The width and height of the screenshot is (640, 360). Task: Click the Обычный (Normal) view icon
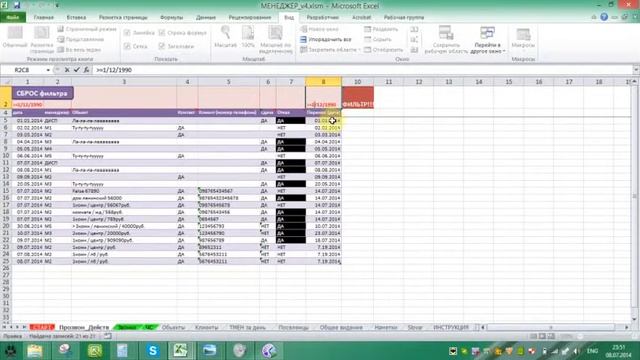point(15,37)
